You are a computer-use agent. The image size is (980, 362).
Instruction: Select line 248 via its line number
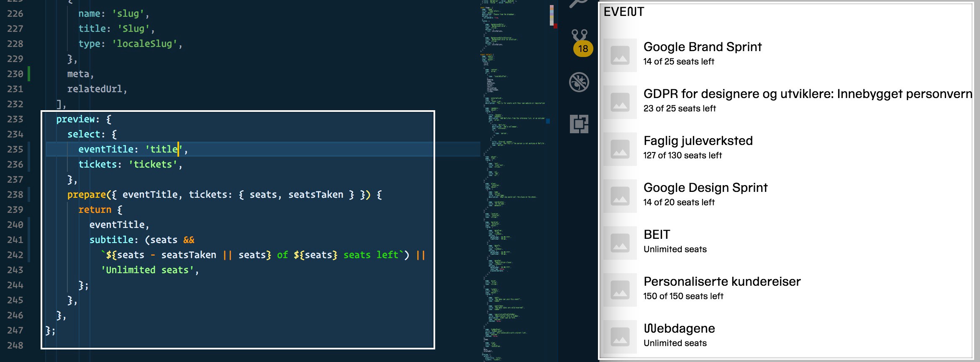(15, 345)
